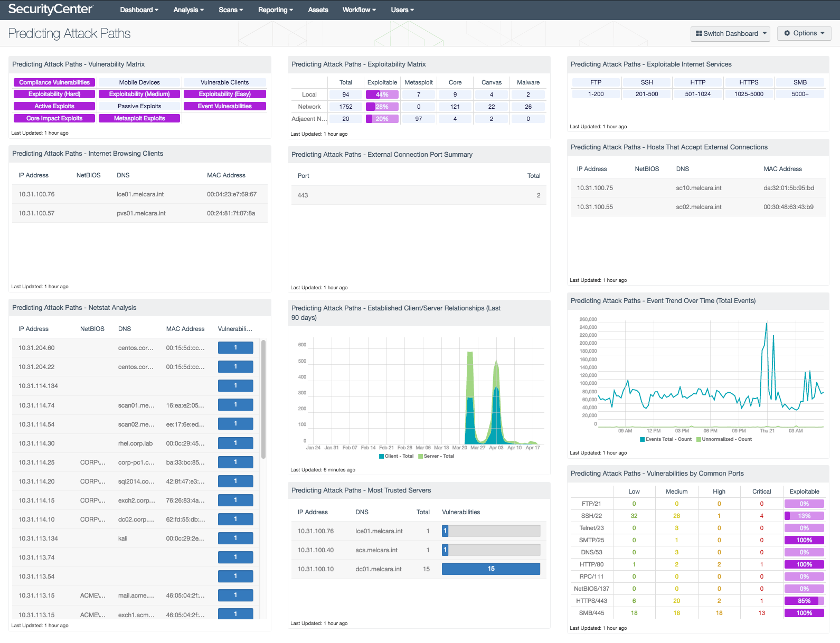Expand the Options dropdown
This screenshot has height=643, width=840.
tap(804, 33)
